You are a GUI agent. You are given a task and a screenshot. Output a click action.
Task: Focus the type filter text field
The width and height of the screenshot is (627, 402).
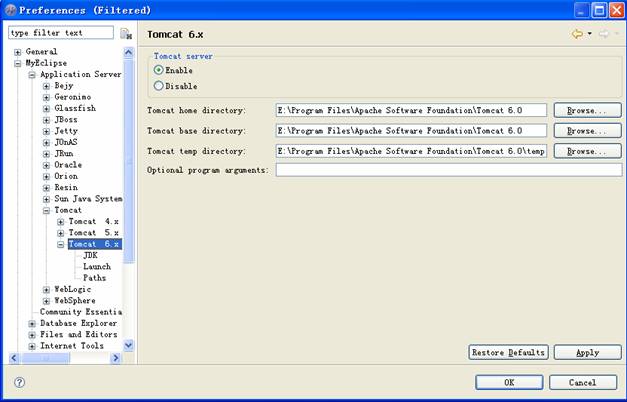coord(61,33)
